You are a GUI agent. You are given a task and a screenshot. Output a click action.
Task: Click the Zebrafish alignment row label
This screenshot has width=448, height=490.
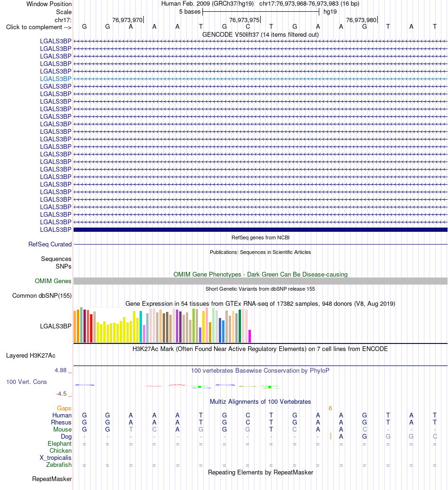pyautogui.click(x=59, y=465)
